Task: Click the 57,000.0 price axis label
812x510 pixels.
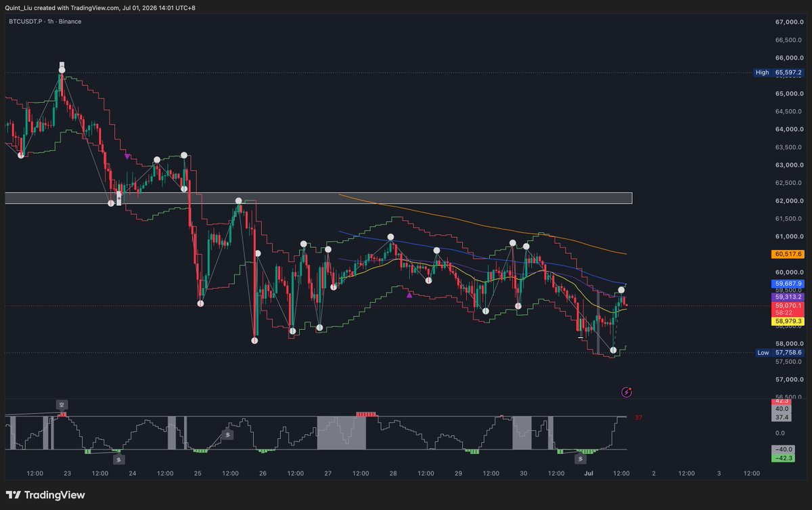Action: pyautogui.click(x=789, y=379)
